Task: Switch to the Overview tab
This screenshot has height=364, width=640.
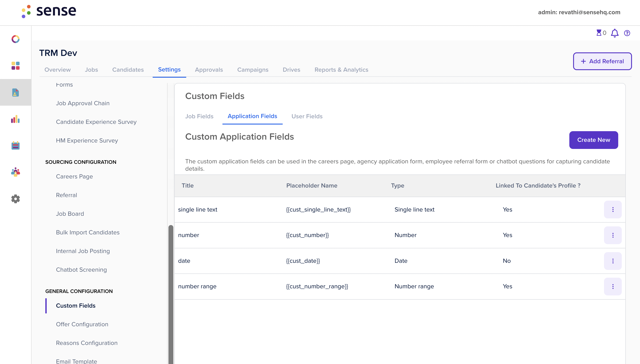Action: [x=57, y=70]
